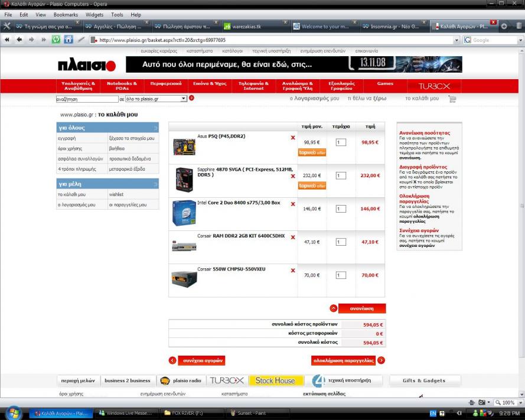525x420 pixels.
Task: Open the browser home page icon
Action: click(x=69, y=40)
